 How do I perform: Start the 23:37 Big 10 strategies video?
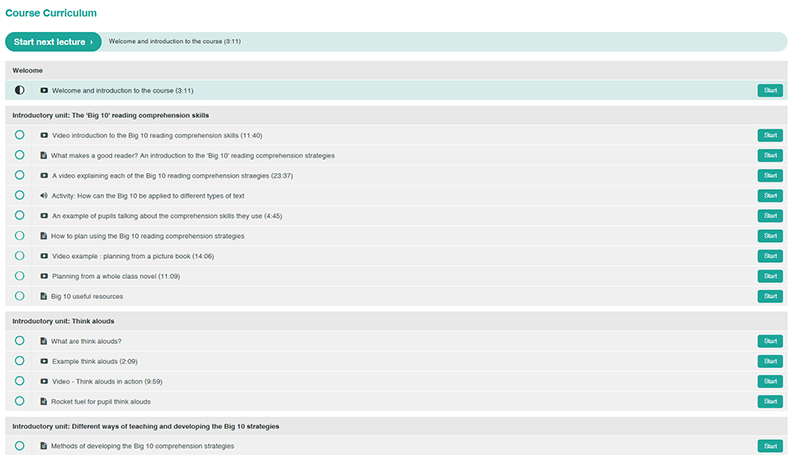(x=770, y=175)
